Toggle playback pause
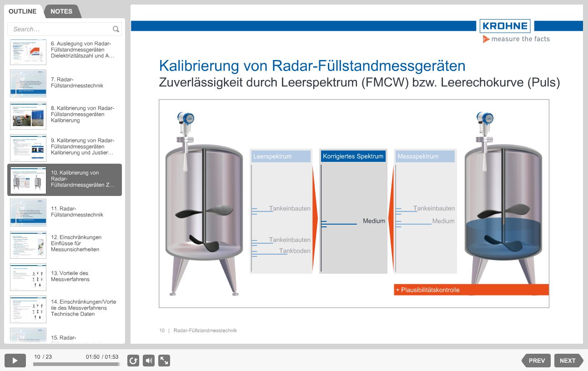This screenshot has width=588, height=371. pos(15,360)
